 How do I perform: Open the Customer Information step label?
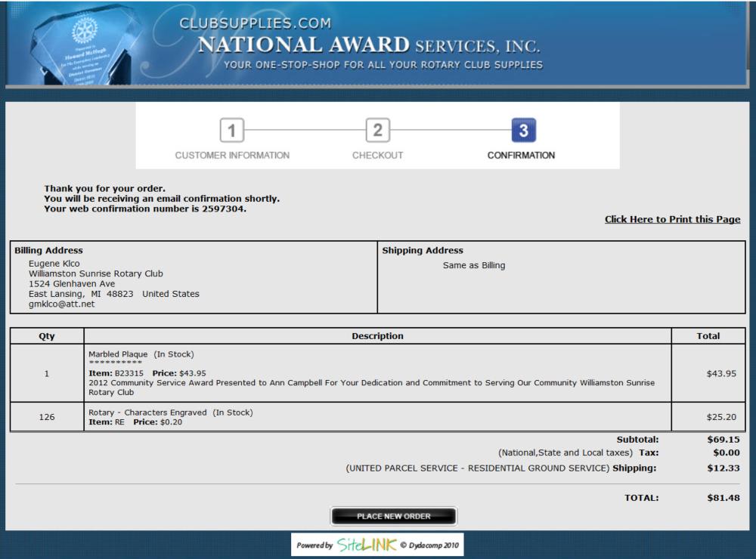(x=232, y=155)
